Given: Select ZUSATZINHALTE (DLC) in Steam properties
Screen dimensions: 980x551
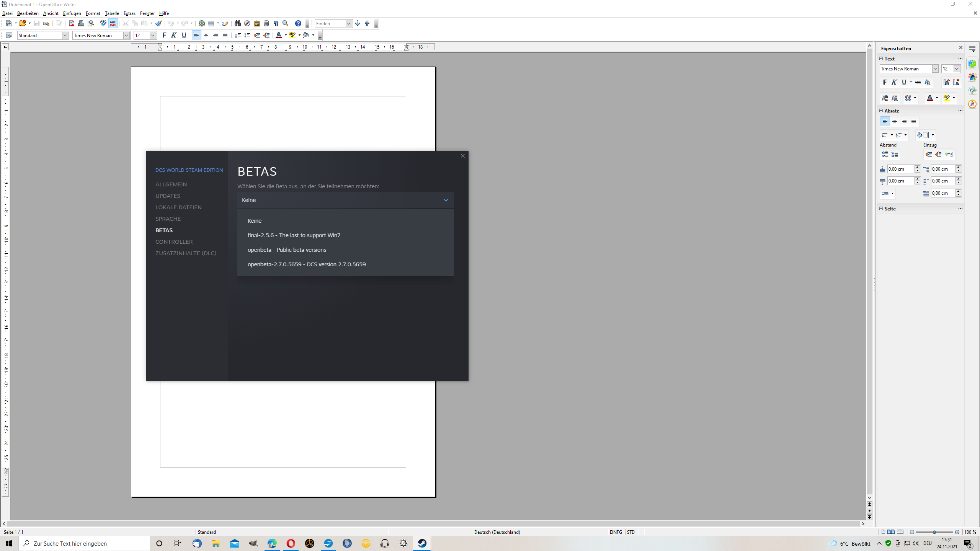Looking at the screenshot, I should [186, 253].
